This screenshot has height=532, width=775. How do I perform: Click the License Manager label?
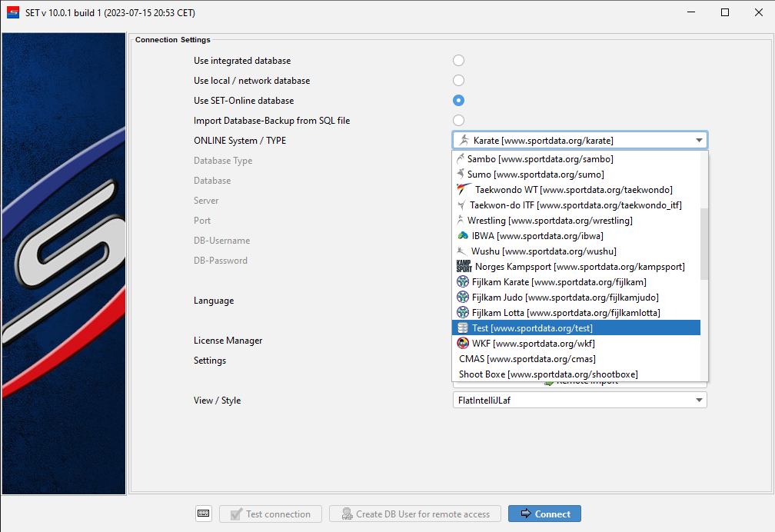click(228, 340)
